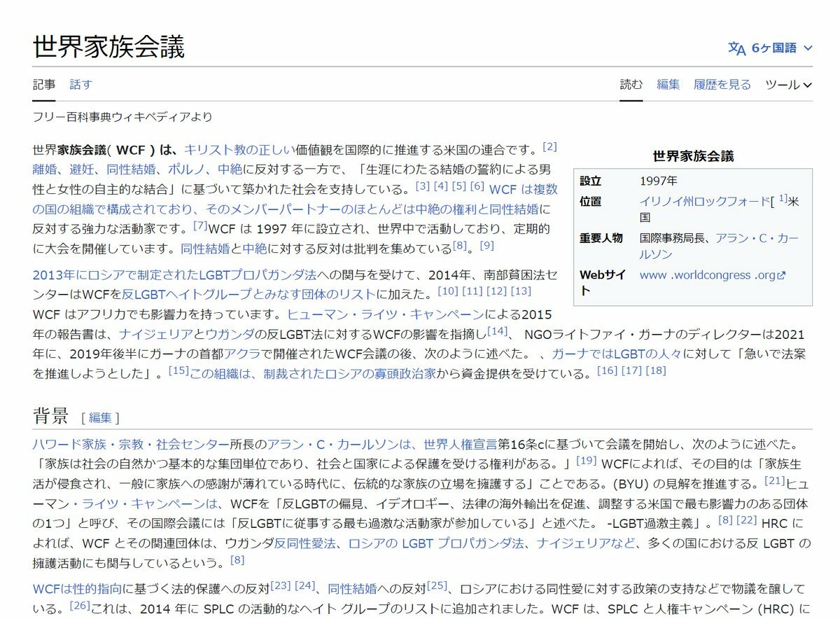The image size is (840, 619).
Task: Open the イリノイ州ロックフォード link in infobox
Action: (x=704, y=202)
